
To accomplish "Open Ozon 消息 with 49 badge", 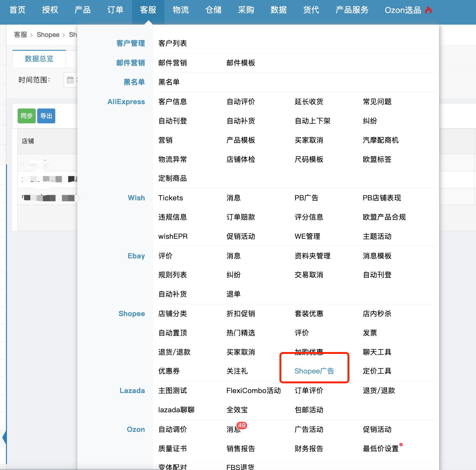I will click(234, 429).
